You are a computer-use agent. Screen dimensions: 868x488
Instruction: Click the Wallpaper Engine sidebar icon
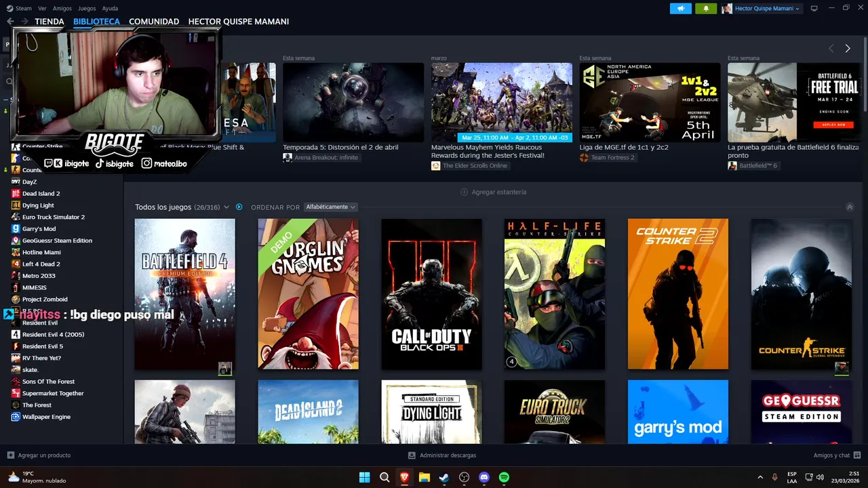(16, 417)
